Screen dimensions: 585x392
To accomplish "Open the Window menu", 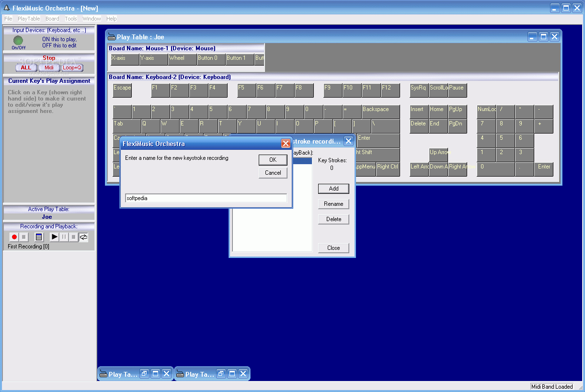I will click(92, 19).
